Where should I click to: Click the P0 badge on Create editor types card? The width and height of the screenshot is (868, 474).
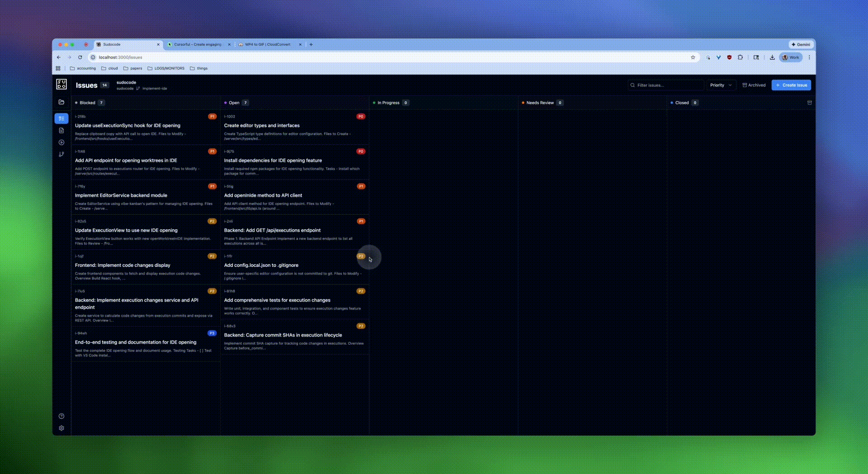point(361,117)
